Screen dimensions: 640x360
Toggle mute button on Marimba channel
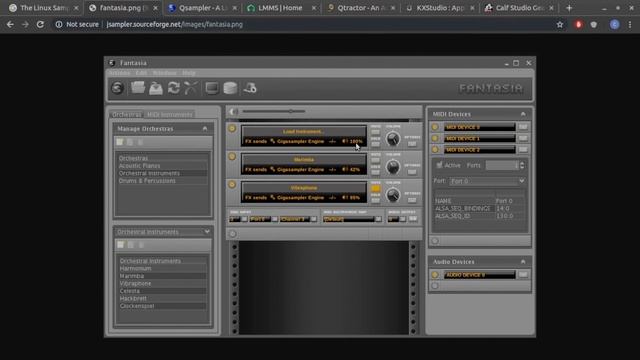click(x=376, y=160)
